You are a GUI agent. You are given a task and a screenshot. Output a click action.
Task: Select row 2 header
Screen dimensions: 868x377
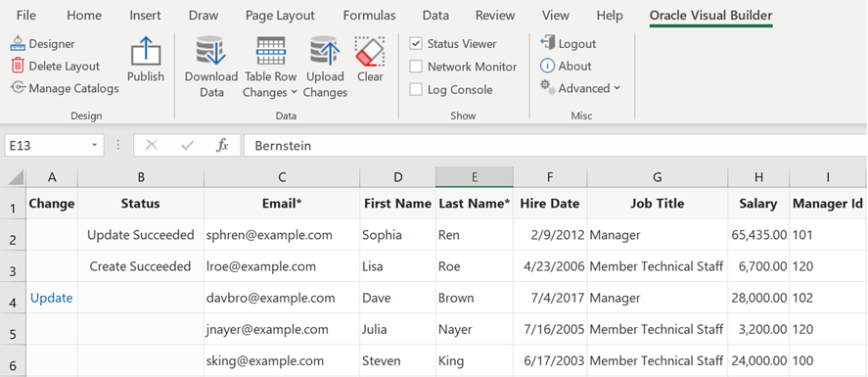14,235
